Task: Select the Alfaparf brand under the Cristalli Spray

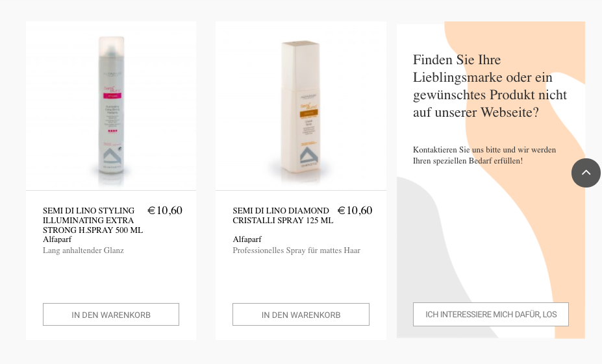Action: tap(247, 239)
